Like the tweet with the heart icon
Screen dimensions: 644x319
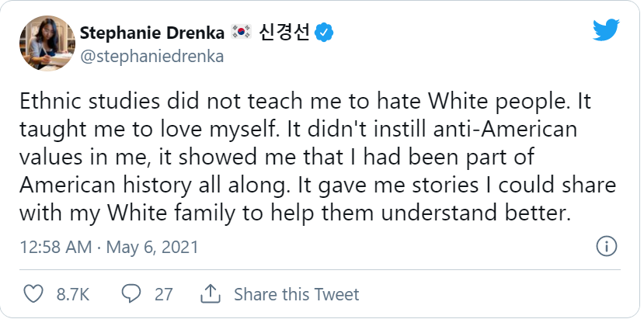pos(33,294)
